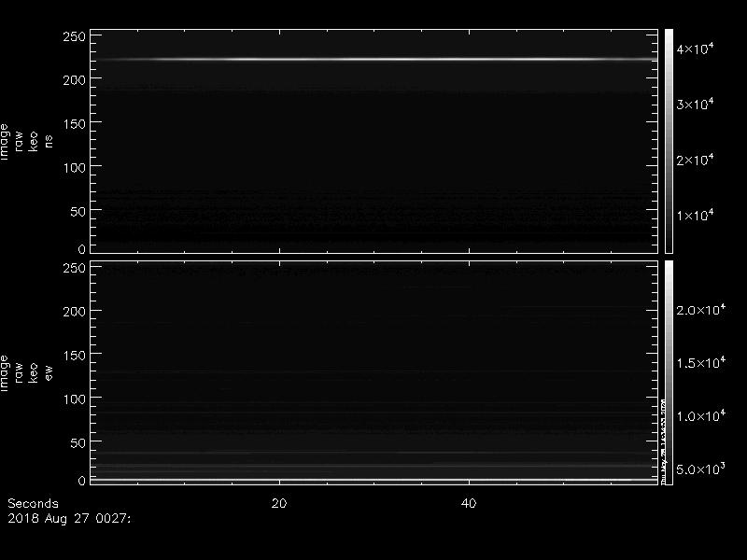Click the 4×10⁴ colorbar label
Screen dimensions: 747x560
click(x=695, y=49)
